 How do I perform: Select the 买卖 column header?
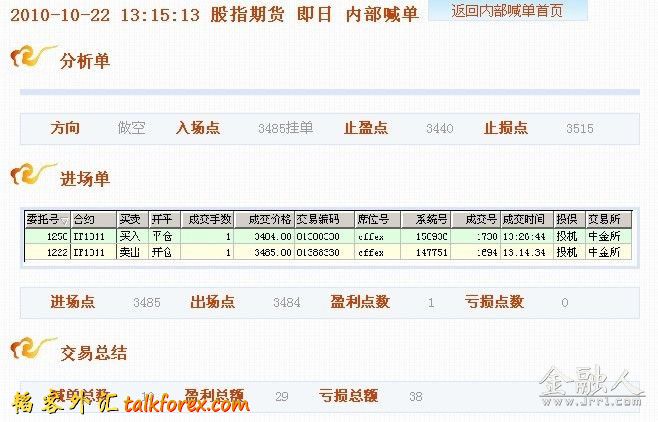(x=133, y=219)
